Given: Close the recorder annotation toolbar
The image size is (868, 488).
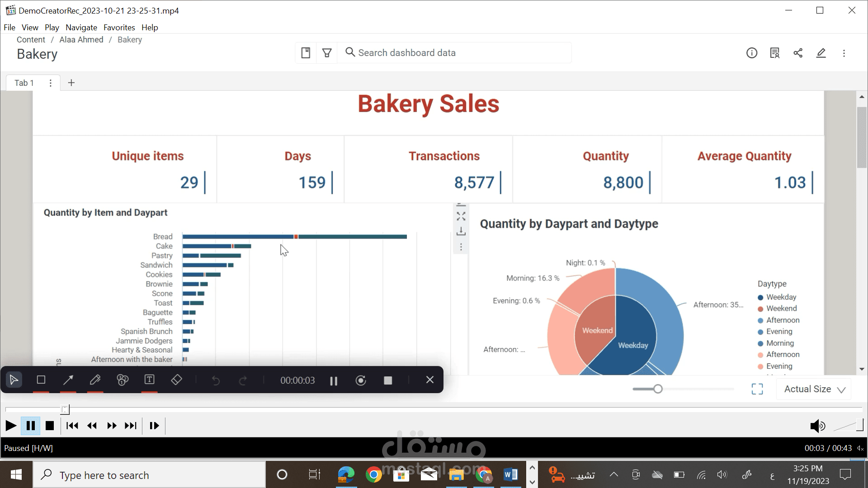Looking at the screenshot, I should (x=430, y=380).
